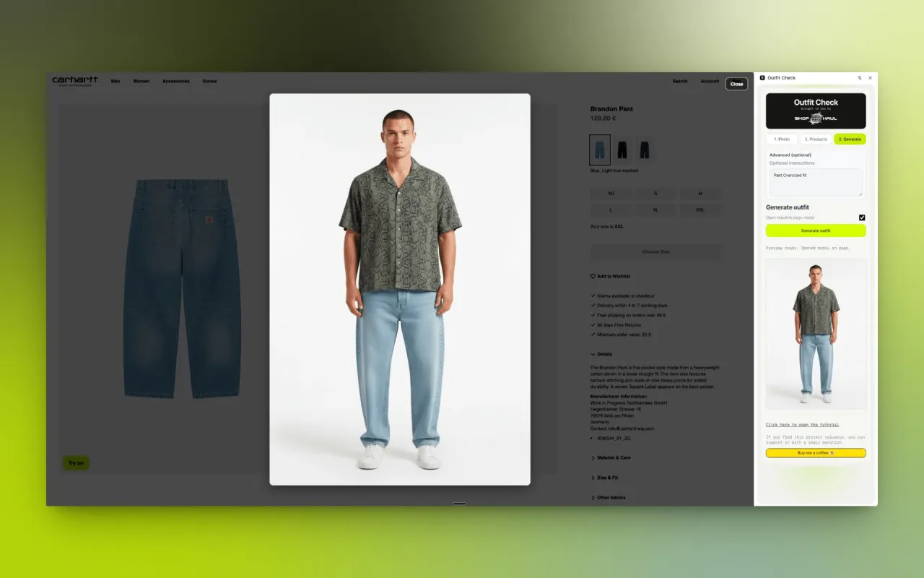This screenshot has width=924, height=578.
Task: Click the Brandon Pant product photo behind the modal
Action: click(x=180, y=289)
